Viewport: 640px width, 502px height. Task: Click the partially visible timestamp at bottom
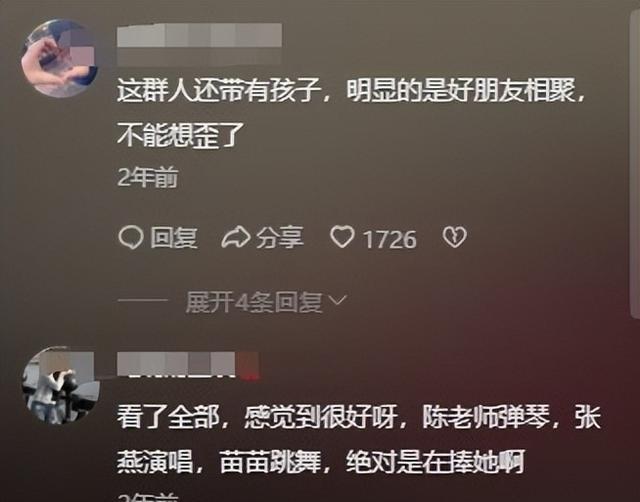click(x=148, y=497)
